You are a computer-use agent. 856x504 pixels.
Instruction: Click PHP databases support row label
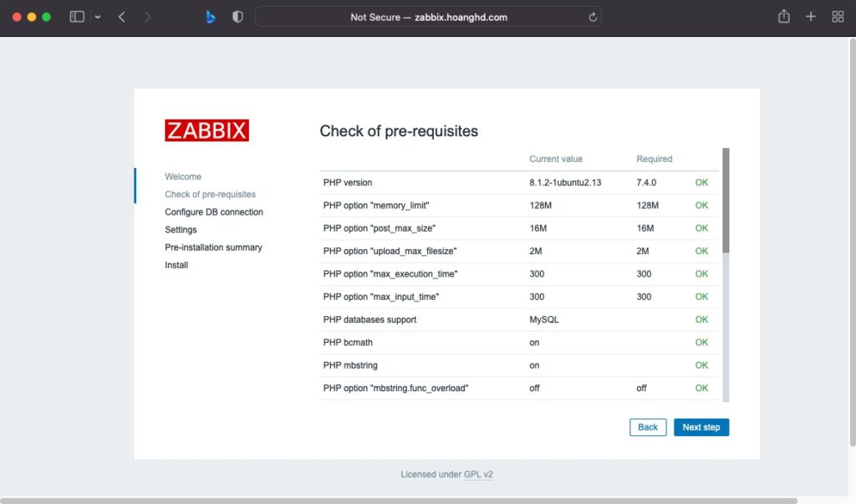click(x=369, y=319)
